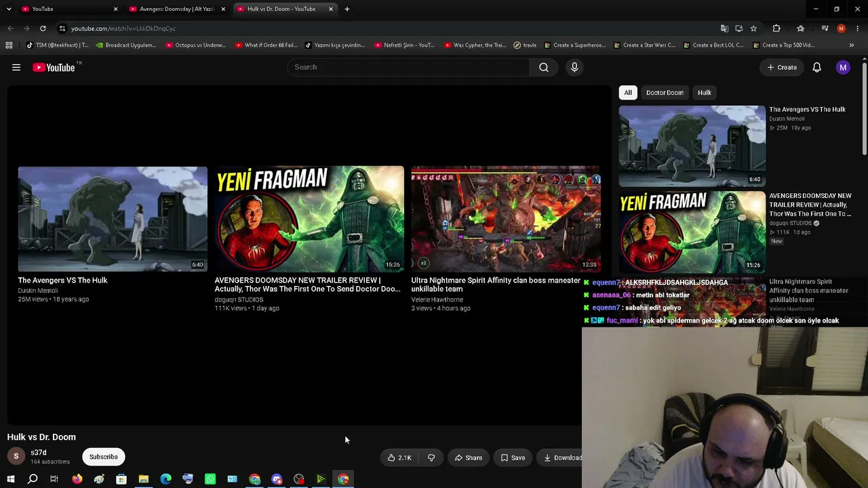Subscribe to s37d channel
Viewport: 868px width, 488px height.
point(104,457)
